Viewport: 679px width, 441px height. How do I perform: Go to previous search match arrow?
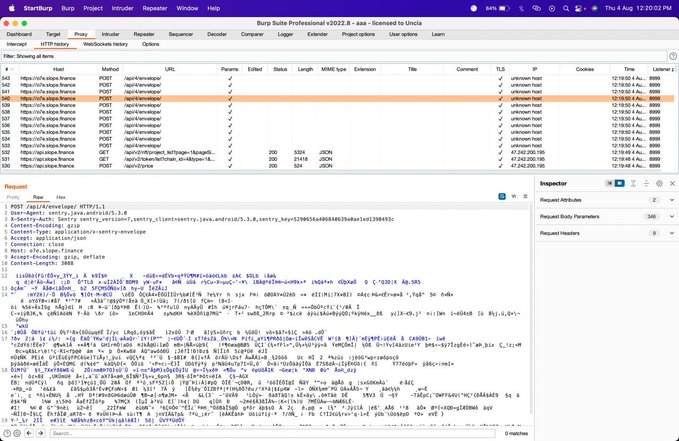29,433
